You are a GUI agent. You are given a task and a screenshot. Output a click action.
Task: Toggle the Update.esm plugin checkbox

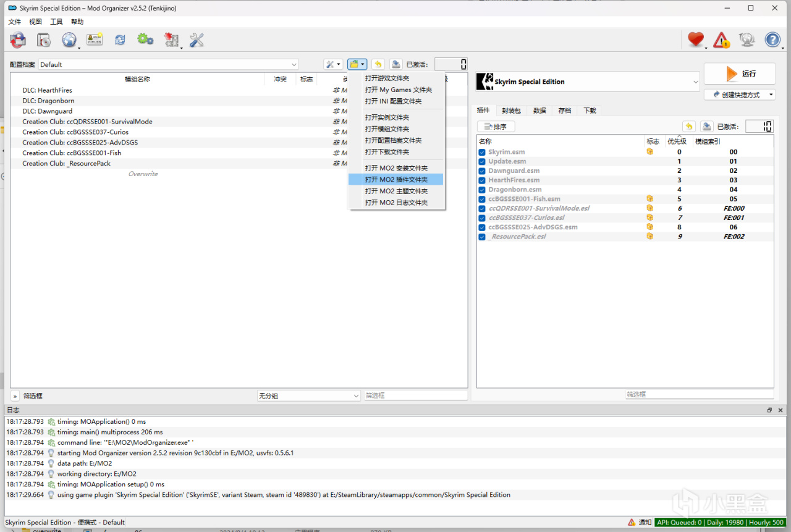click(x=482, y=161)
